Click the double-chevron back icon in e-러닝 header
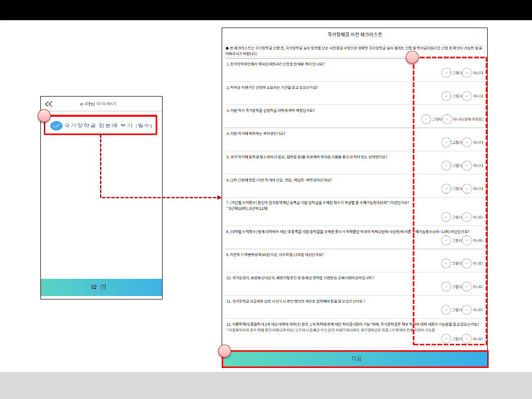The height and width of the screenshot is (399, 532). click(48, 104)
